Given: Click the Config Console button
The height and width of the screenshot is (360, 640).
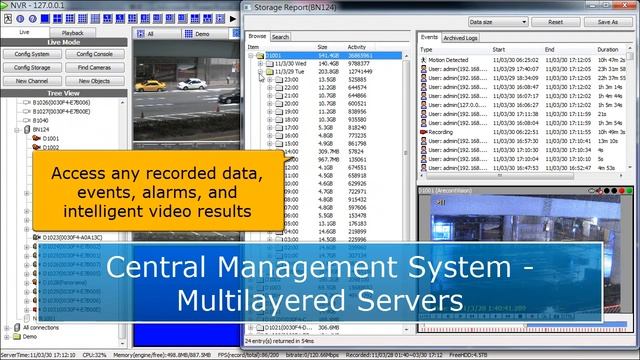Looking at the screenshot, I should 95,54.
